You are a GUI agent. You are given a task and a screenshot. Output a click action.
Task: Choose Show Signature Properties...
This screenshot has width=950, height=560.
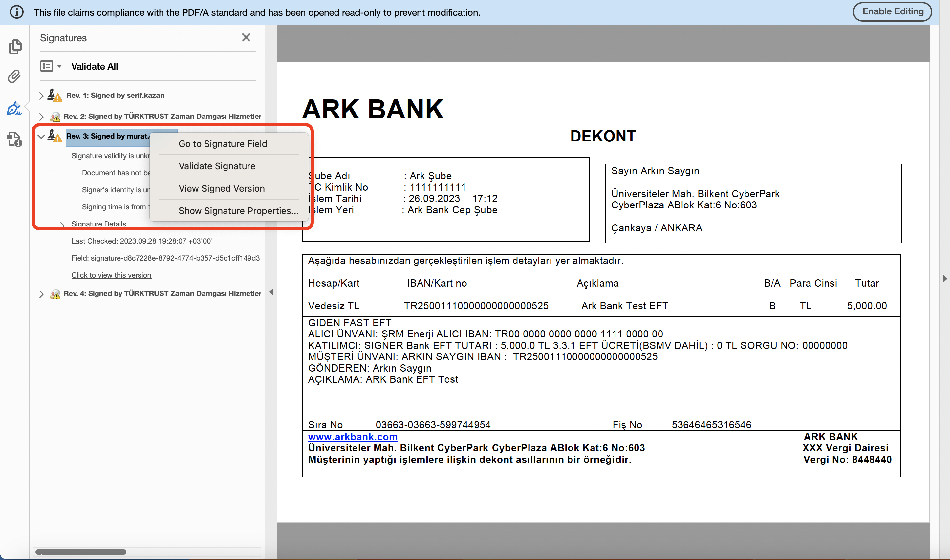pyautogui.click(x=238, y=210)
